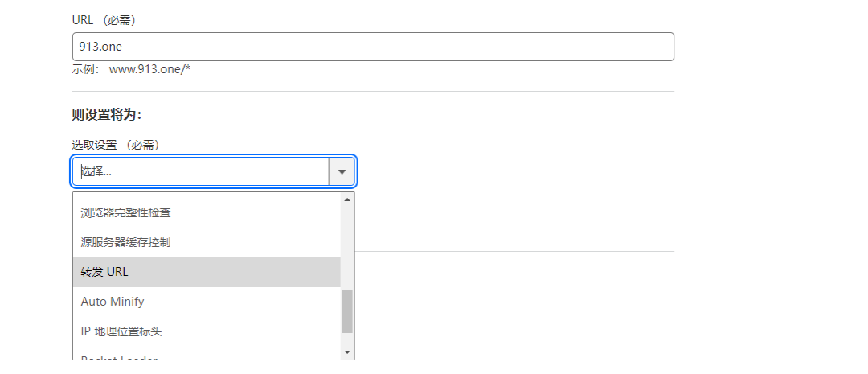Image resolution: width=868 pixels, height=374 pixels.
Task: Click the 选择... combo box field
Action: point(201,171)
